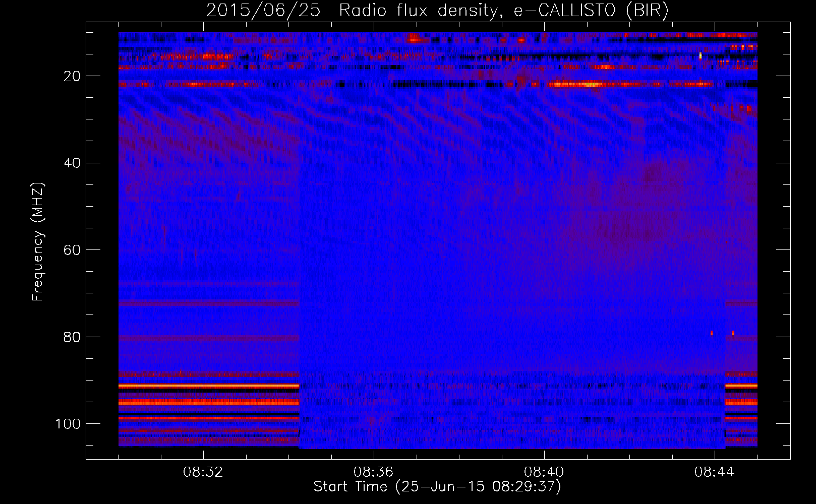Click the plot title '2015/06/25 Radio flux density, e-CALLISTO (BIR)'

coord(437,10)
